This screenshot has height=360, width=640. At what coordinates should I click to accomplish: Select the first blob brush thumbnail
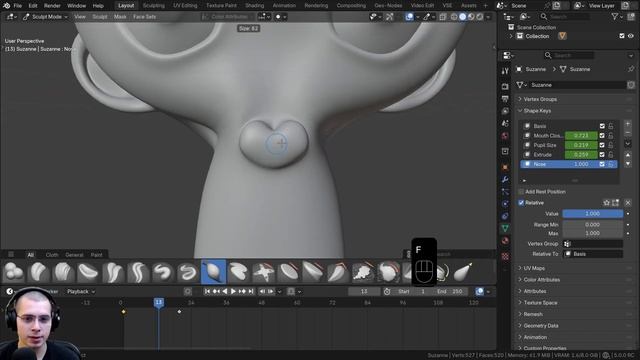pyautogui.click(x=13, y=272)
